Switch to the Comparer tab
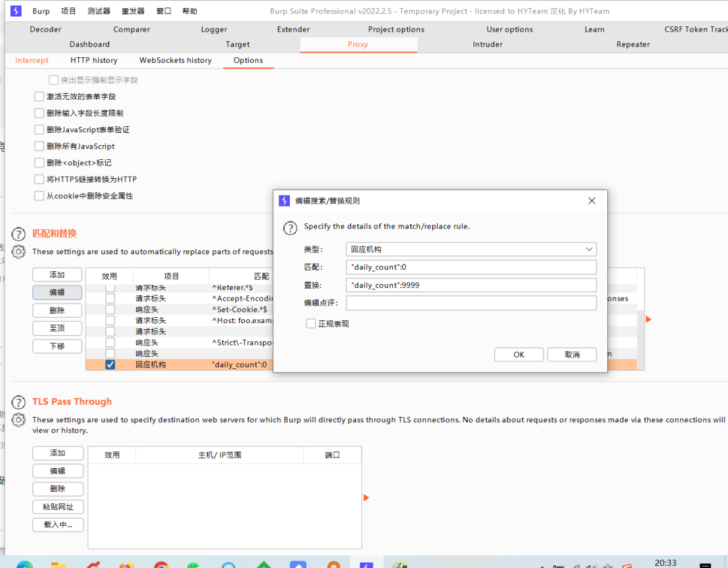 pos(131,29)
